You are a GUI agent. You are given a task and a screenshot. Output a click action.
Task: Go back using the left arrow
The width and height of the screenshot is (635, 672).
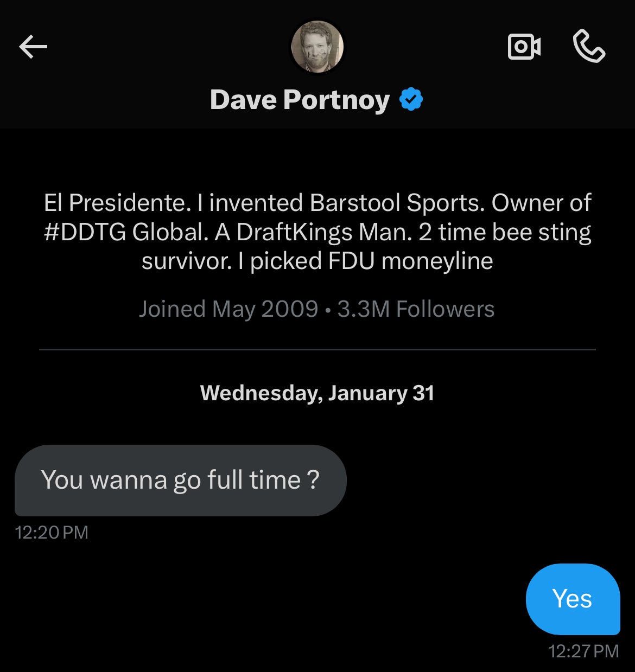tap(33, 47)
